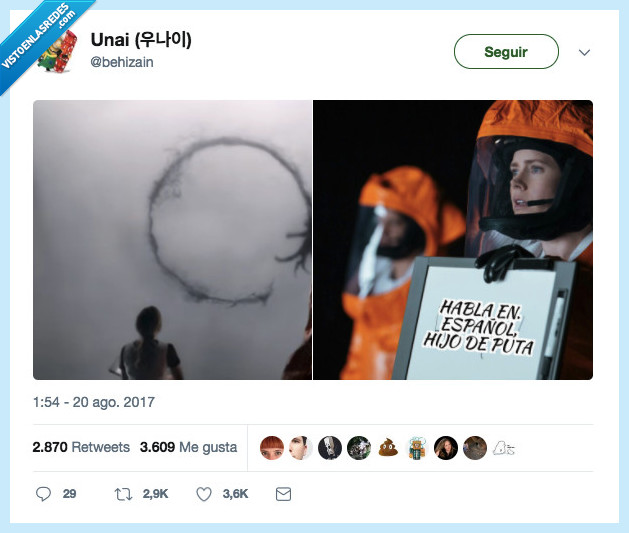Select the last sketch-style liker avatar
The height and width of the screenshot is (533, 629).
click(503, 448)
